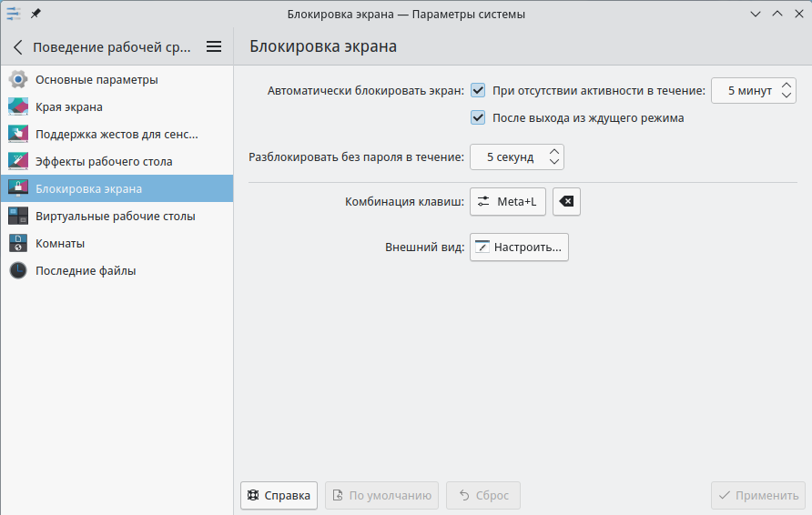This screenshot has width=812, height=515.
Task: Toggle При отсутствии активности checkbox
Action: click(478, 90)
